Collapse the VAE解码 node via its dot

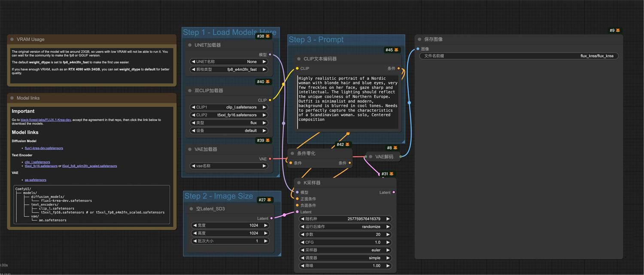point(371,157)
